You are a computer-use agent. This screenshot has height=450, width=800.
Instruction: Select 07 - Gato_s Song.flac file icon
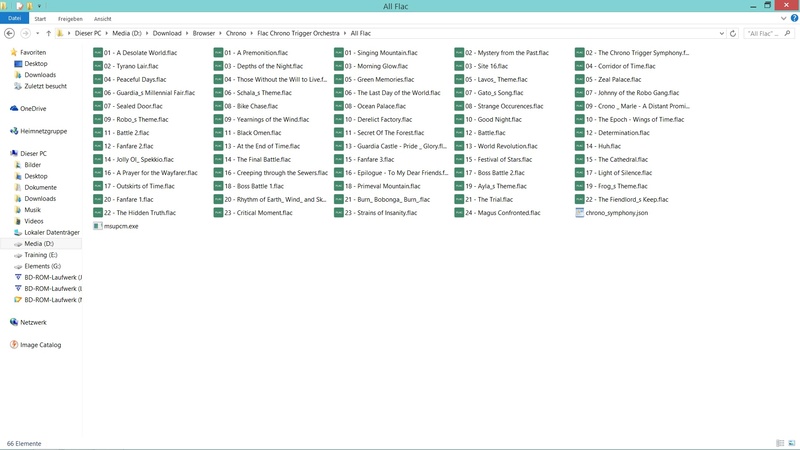click(x=459, y=93)
